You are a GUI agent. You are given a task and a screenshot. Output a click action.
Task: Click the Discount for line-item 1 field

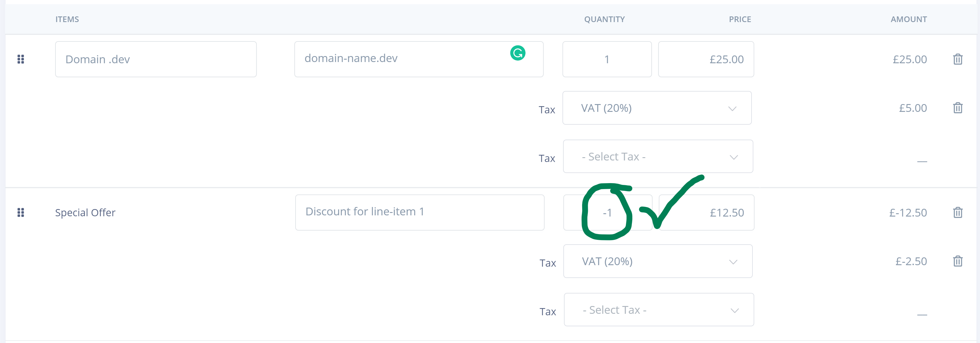pyautogui.click(x=420, y=212)
